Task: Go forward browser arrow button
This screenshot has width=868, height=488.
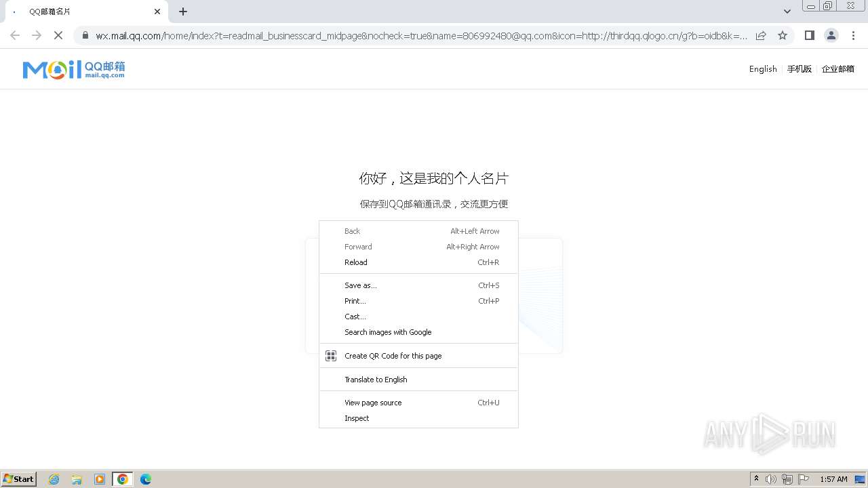Action: (x=37, y=35)
